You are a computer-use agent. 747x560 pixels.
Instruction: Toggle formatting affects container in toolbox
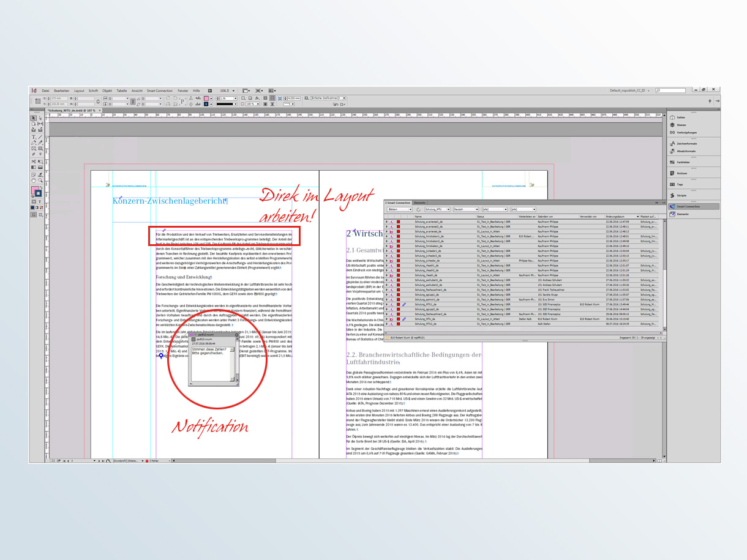33,201
